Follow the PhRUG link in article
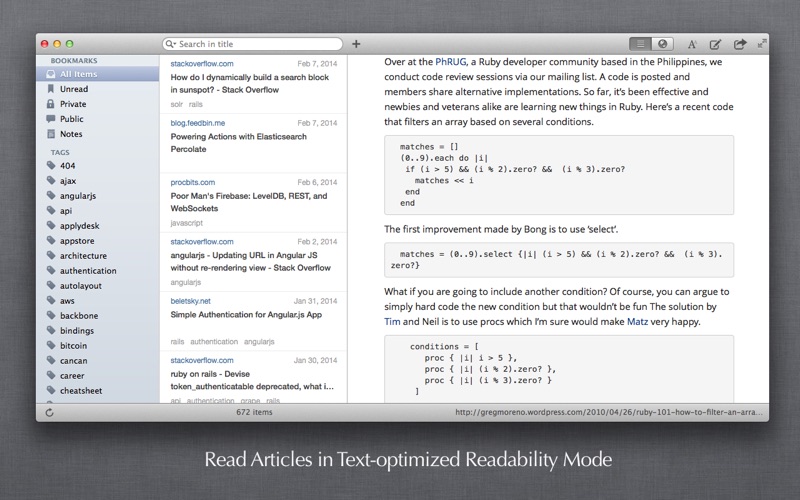 [451, 62]
